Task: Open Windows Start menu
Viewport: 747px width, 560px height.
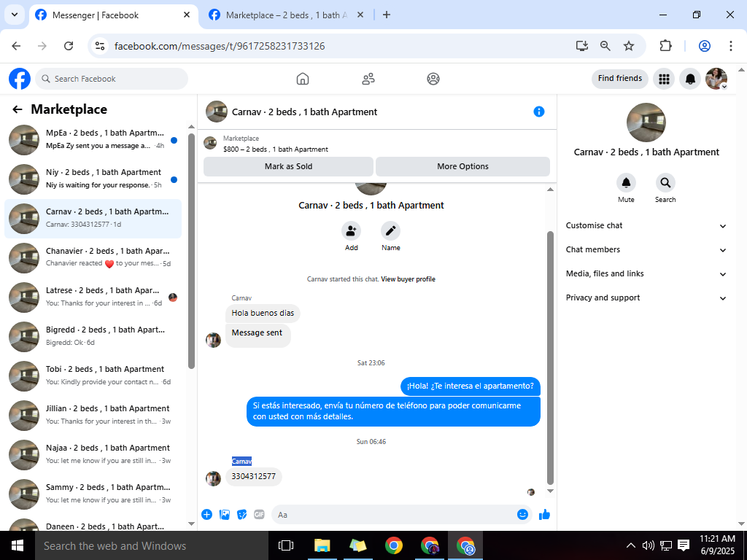Action: [x=18, y=545]
